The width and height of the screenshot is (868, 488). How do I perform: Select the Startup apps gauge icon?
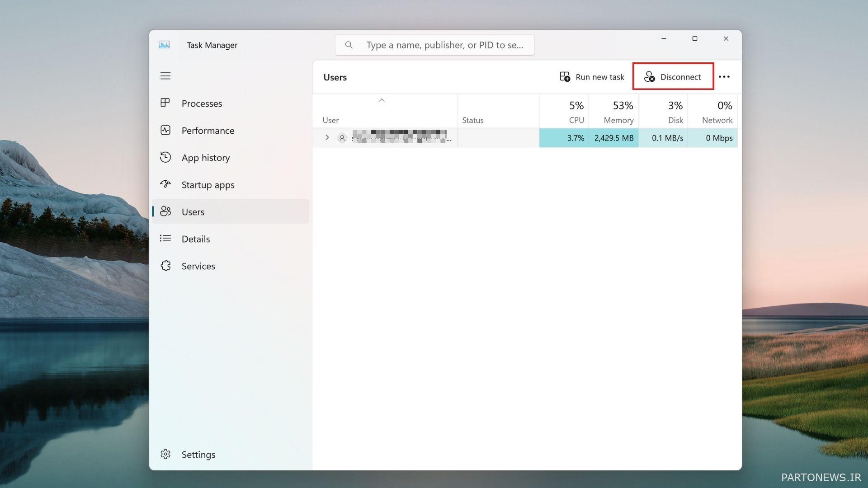[x=165, y=184]
